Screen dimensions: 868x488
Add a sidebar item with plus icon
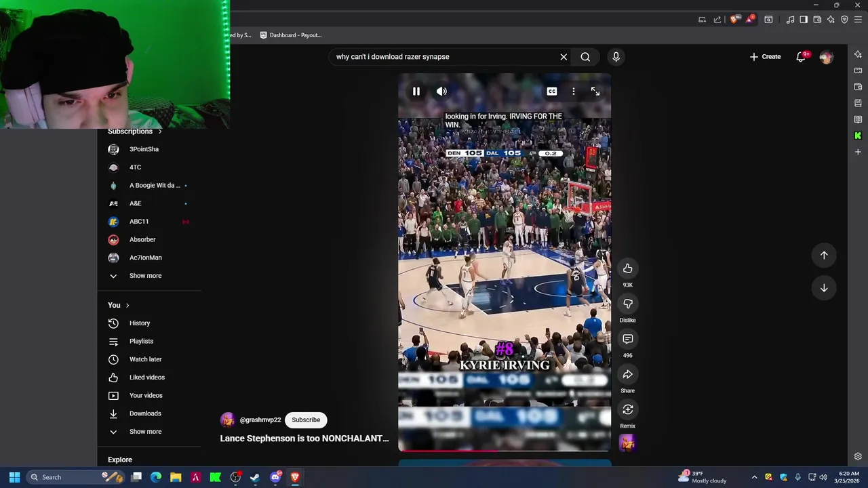tap(858, 152)
